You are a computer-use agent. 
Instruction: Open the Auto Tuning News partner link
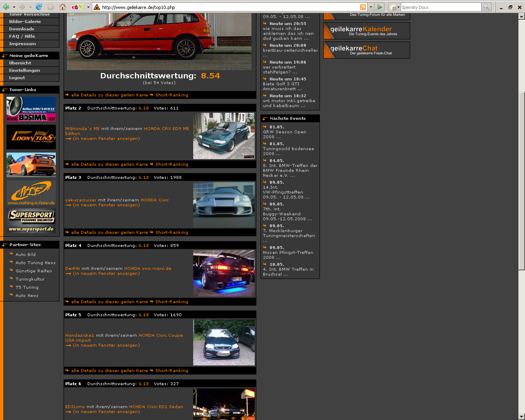coord(35,262)
